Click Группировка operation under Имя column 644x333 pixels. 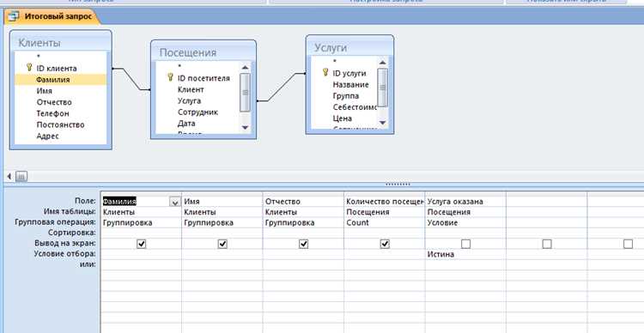pos(222,222)
